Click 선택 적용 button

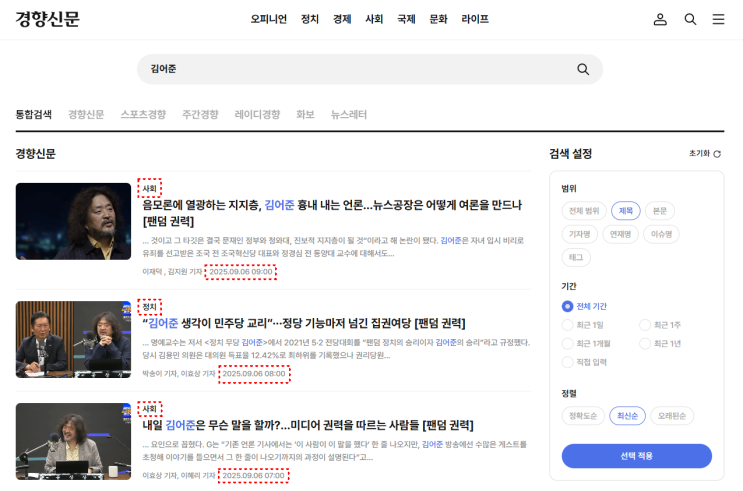tap(636, 456)
